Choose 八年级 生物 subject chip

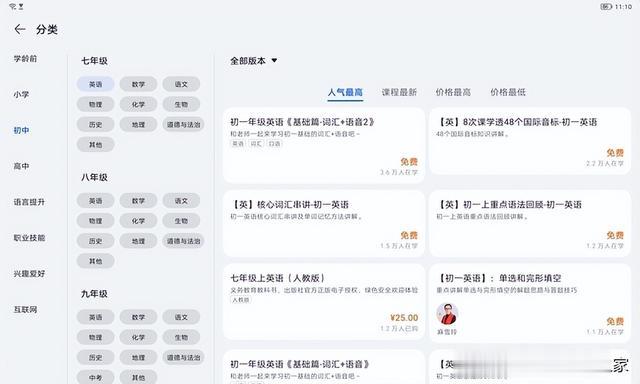click(x=181, y=221)
